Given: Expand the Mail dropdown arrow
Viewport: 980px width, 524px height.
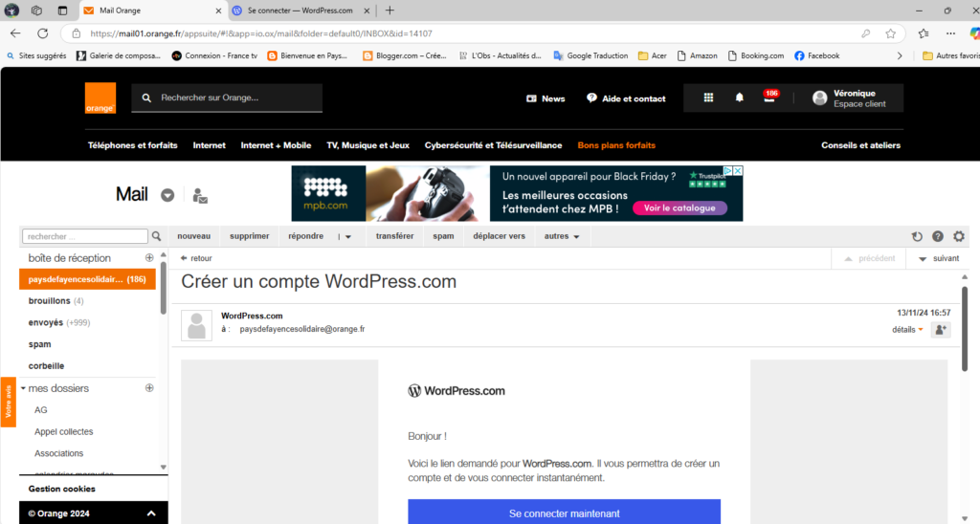Looking at the screenshot, I should click(x=167, y=195).
